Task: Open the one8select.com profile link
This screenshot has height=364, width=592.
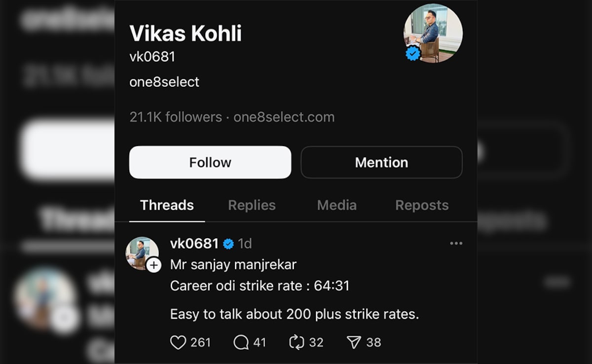Action: point(284,117)
